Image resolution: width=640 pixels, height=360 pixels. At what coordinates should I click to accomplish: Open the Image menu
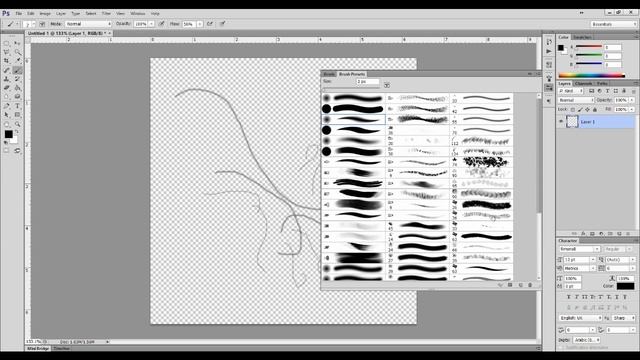click(45, 13)
